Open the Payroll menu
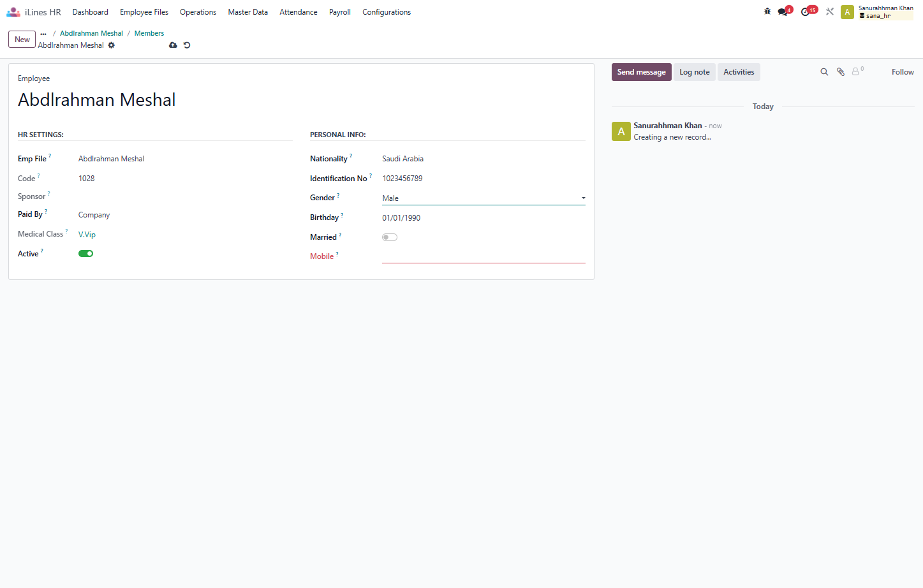 340,12
